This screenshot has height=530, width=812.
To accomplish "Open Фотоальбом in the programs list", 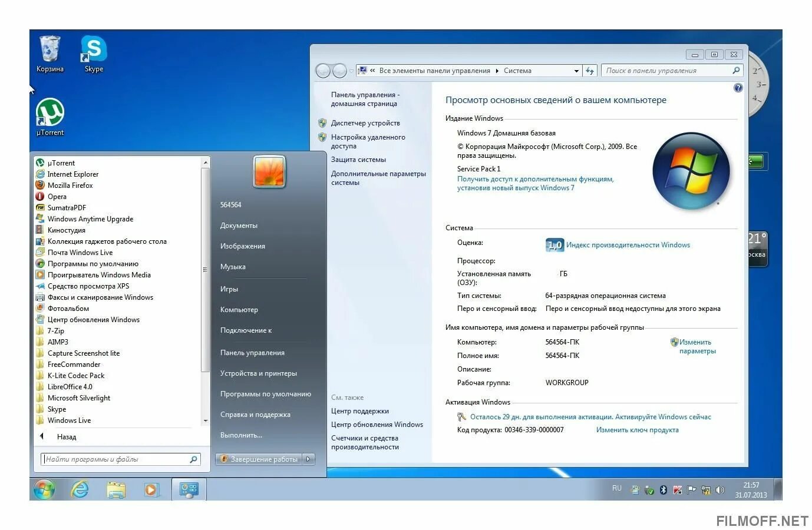I will coord(68,309).
